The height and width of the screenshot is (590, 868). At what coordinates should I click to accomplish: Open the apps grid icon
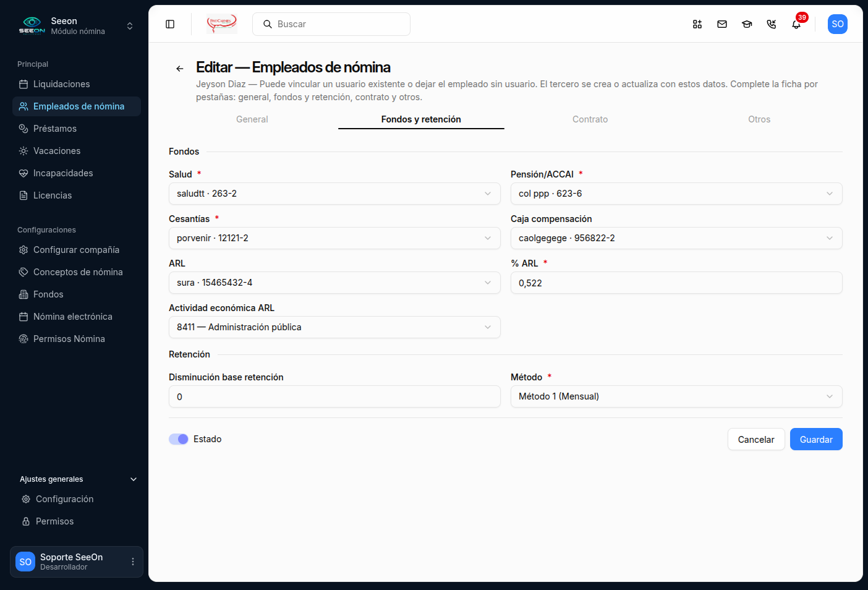(697, 24)
